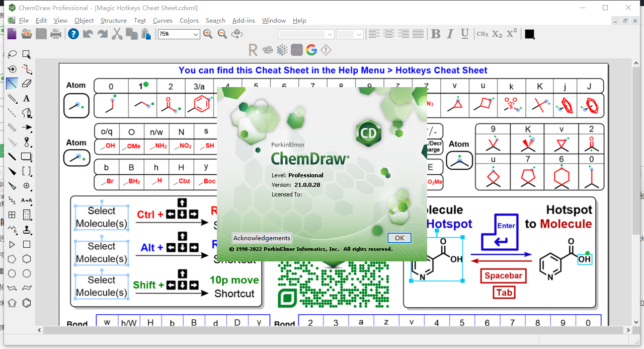Image resolution: width=644 pixels, height=349 pixels.
Task: Toggle bold text formatting
Action: [x=436, y=34]
